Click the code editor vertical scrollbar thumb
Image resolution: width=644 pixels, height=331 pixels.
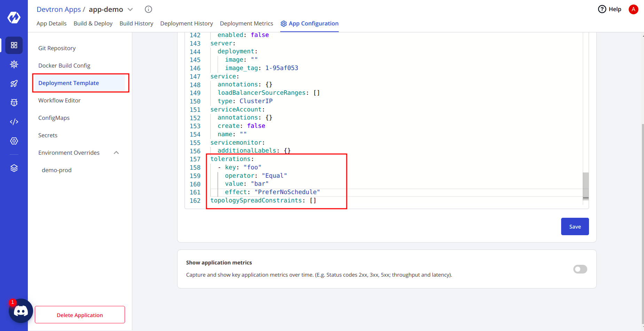coord(586,186)
